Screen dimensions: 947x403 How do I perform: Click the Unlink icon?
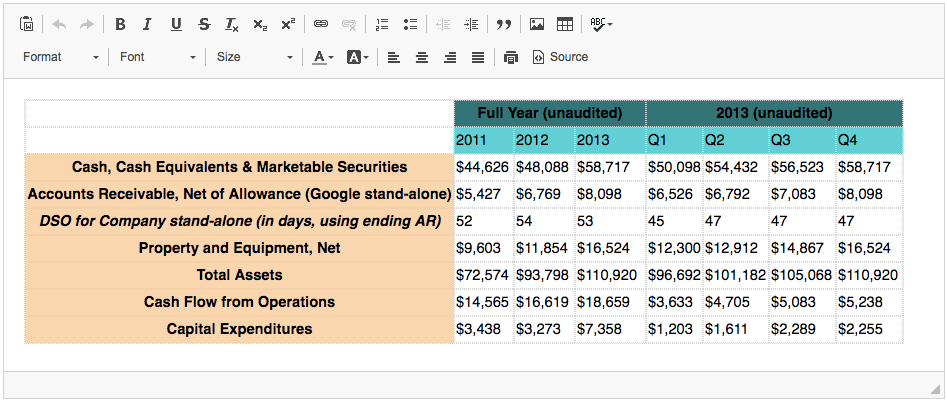[x=349, y=24]
